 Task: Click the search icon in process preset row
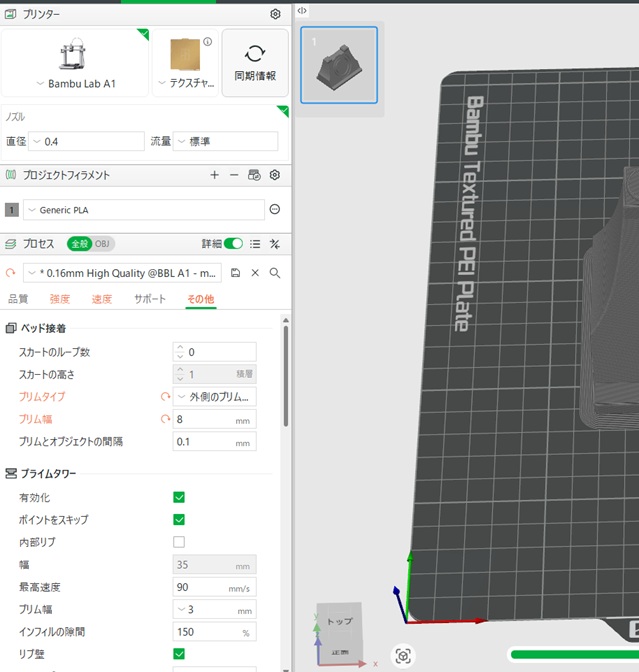[275, 273]
